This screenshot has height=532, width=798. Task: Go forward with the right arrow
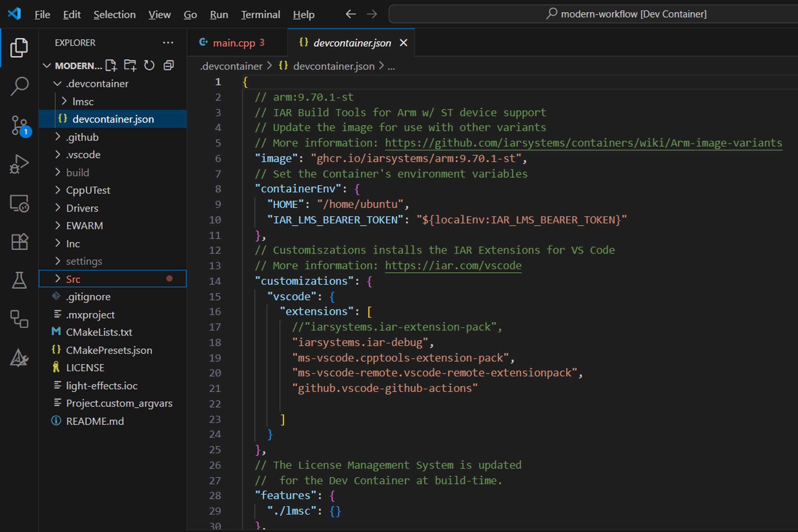tap(372, 14)
